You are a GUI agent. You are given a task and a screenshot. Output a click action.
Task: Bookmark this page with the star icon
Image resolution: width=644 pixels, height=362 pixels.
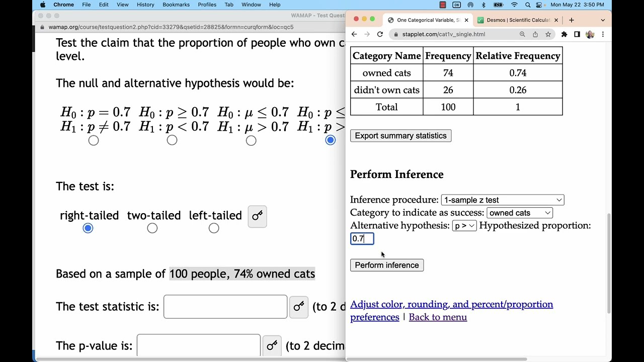pyautogui.click(x=548, y=34)
